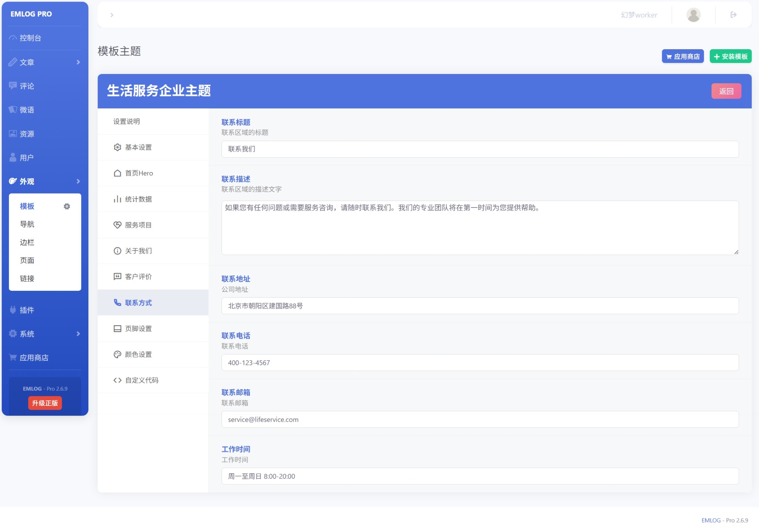
Task: Open the 自定义代码 tab
Action: point(141,380)
